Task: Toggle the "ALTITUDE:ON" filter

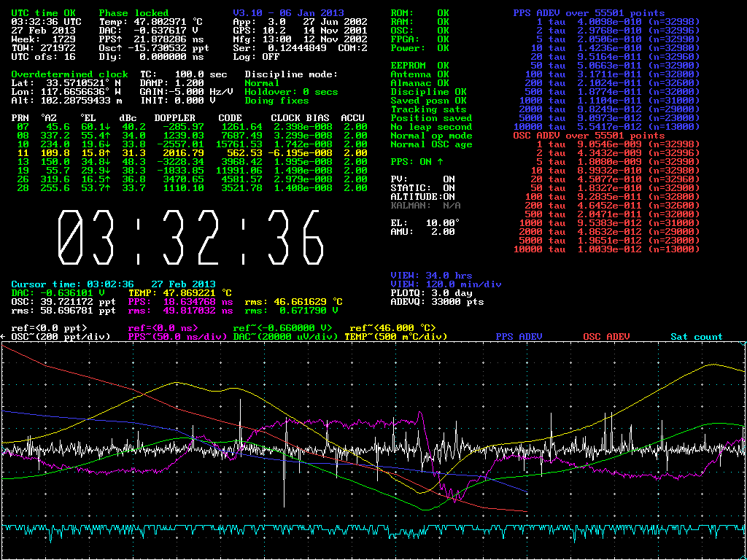Action: tap(422, 197)
